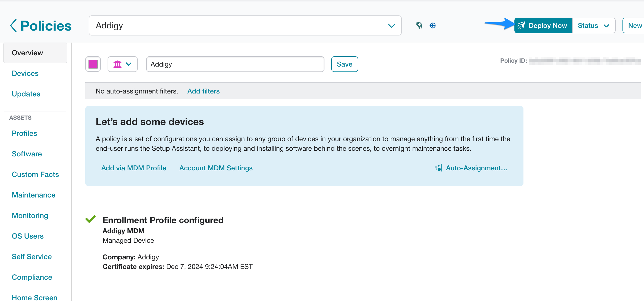Click the Deploy Now button
Screen dimensions: 644x301
click(543, 25)
